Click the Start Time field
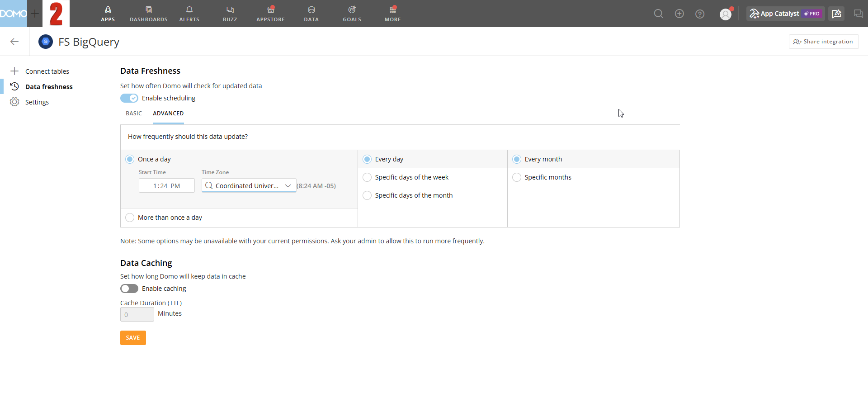The width and height of the screenshot is (868, 412). 167,185
